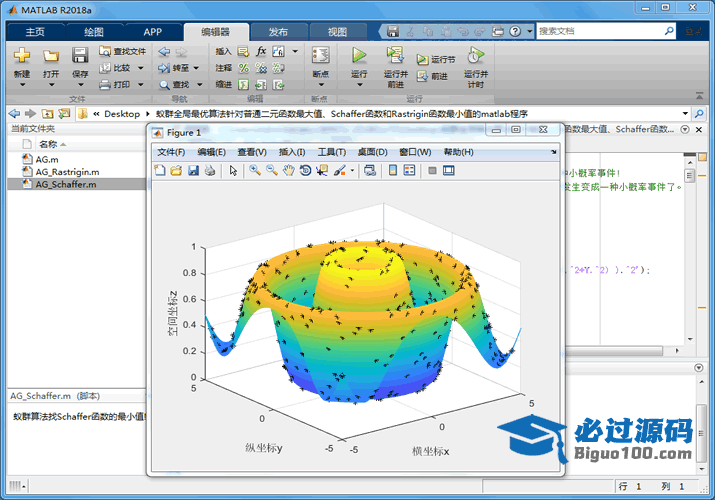Click the link plot icon
The width and height of the screenshot is (715, 500).
point(370,170)
